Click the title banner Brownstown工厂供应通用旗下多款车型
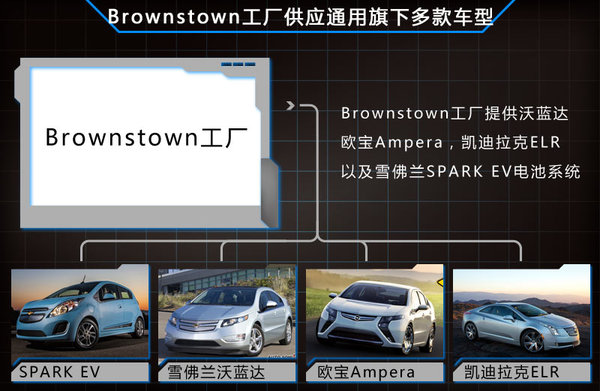This screenshot has height=391, width=600. [300, 17]
